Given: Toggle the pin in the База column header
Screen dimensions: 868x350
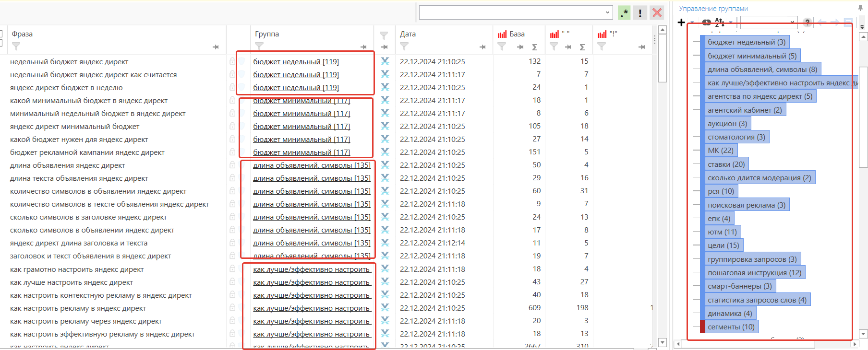Looking at the screenshot, I should tap(520, 47).
